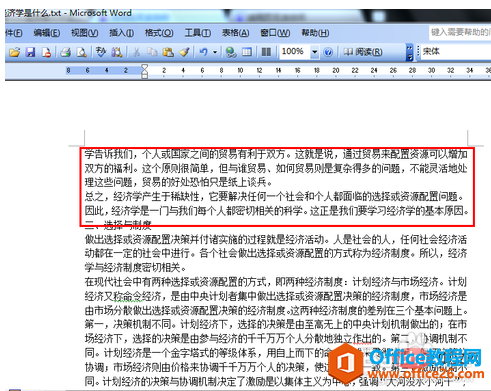491x391 pixels.
Task: Click the line starting 第一,决策机制不同
Action: coord(276,324)
